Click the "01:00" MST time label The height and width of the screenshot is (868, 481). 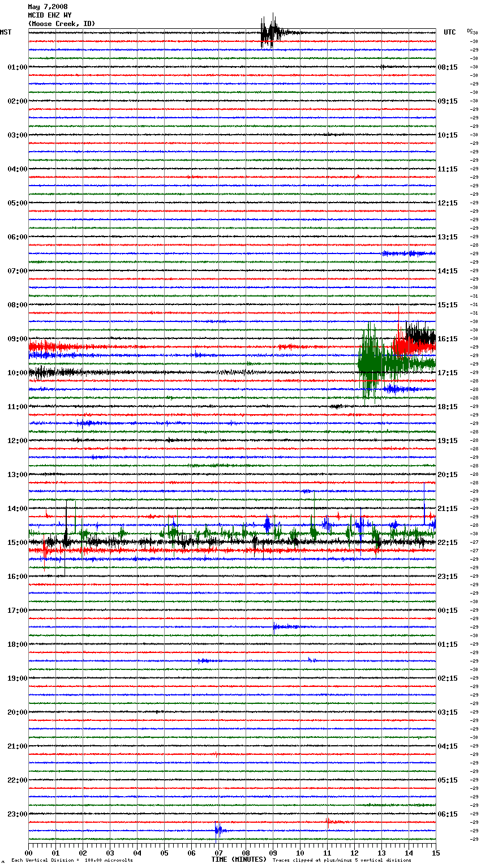click(x=17, y=67)
